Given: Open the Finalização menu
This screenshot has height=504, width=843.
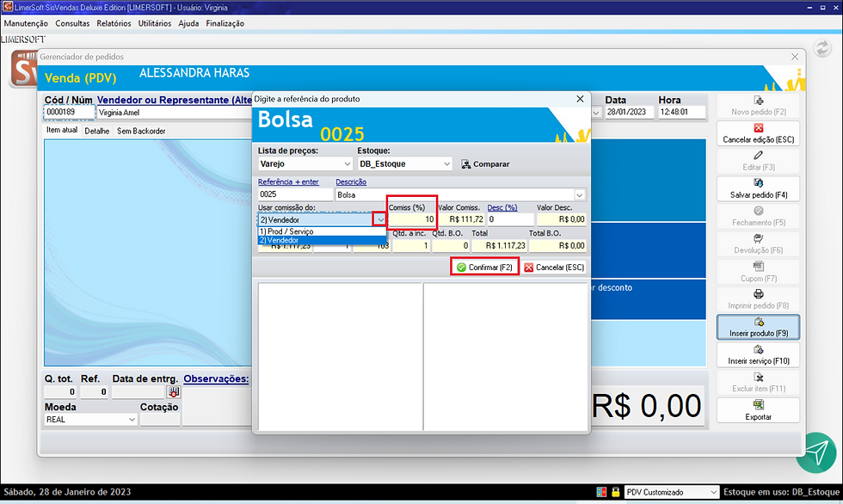Looking at the screenshot, I should tap(225, 23).
